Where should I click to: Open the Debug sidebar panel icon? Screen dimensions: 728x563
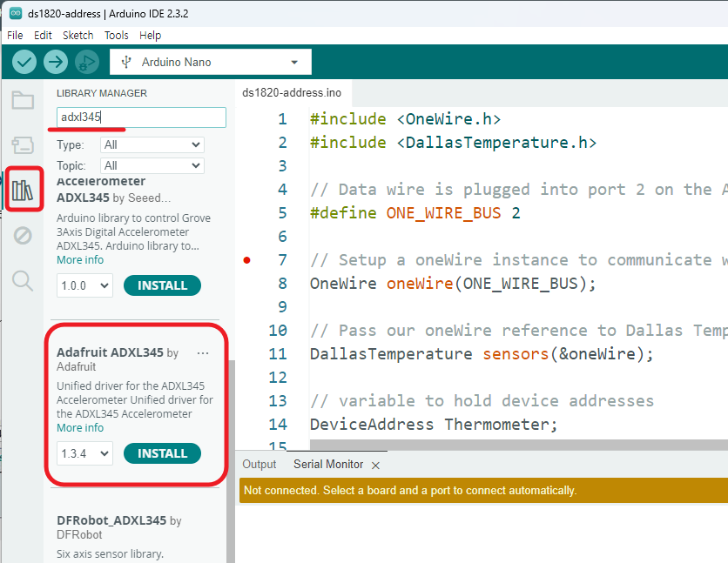click(23, 235)
